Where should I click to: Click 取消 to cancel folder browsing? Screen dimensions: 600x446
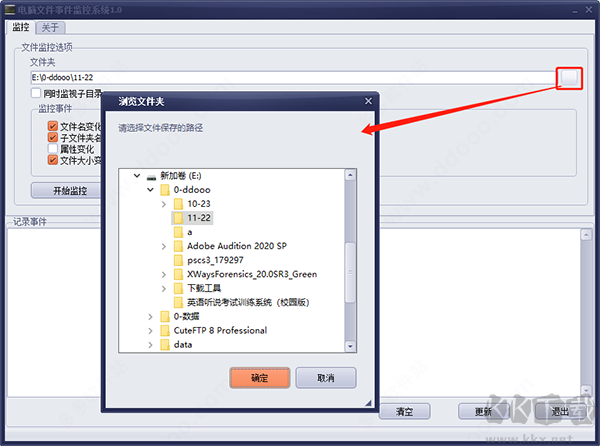point(326,378)
